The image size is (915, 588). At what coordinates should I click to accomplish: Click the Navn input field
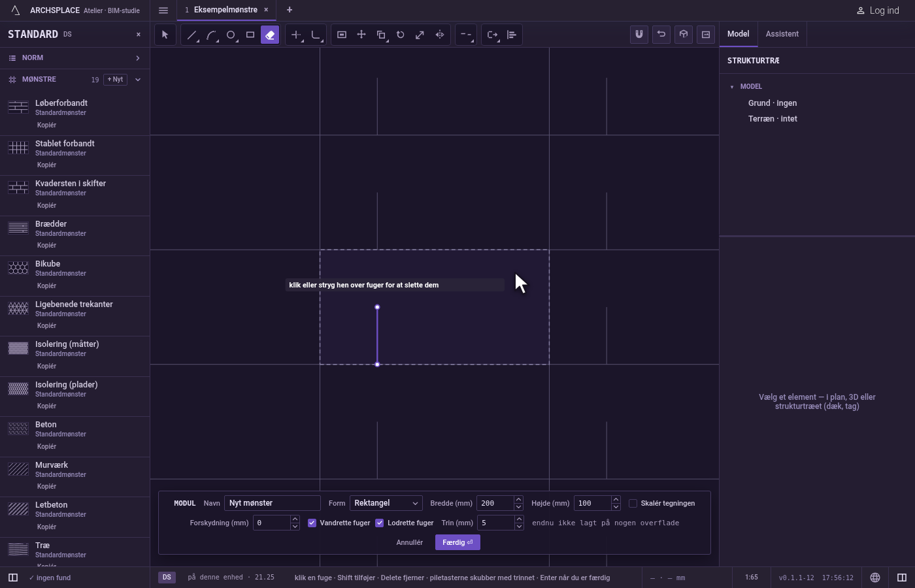tap(273, 503)
